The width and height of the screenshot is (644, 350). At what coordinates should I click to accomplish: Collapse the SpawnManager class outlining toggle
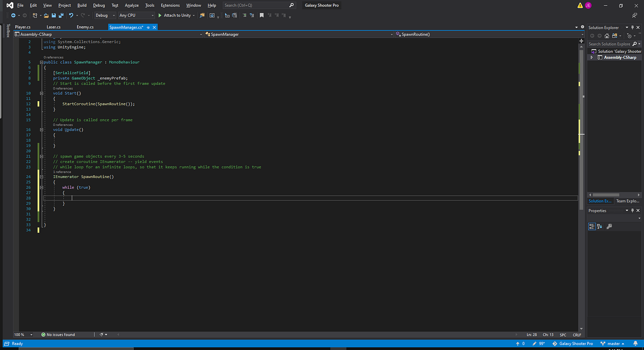[x=41, y=62]
